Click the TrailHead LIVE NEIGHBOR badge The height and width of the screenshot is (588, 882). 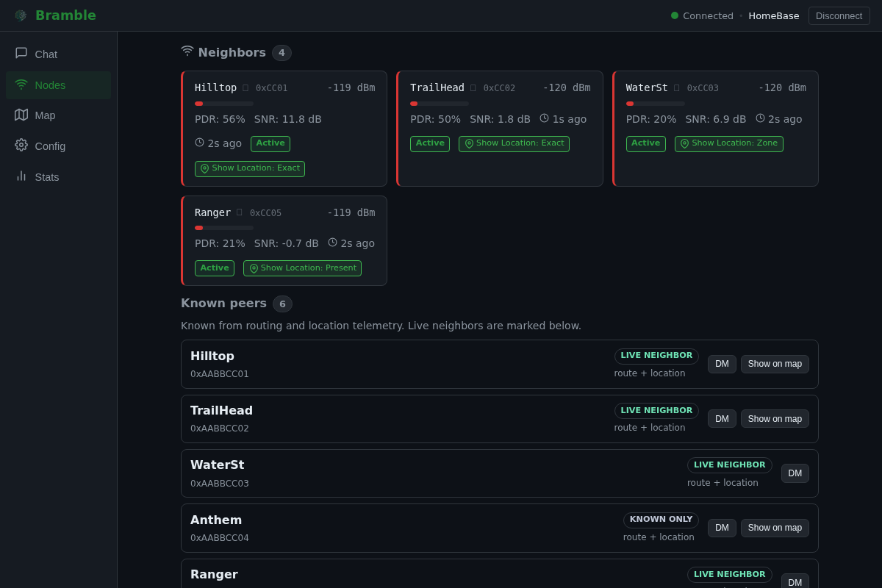pyautogui.click(x=656, y=411)
